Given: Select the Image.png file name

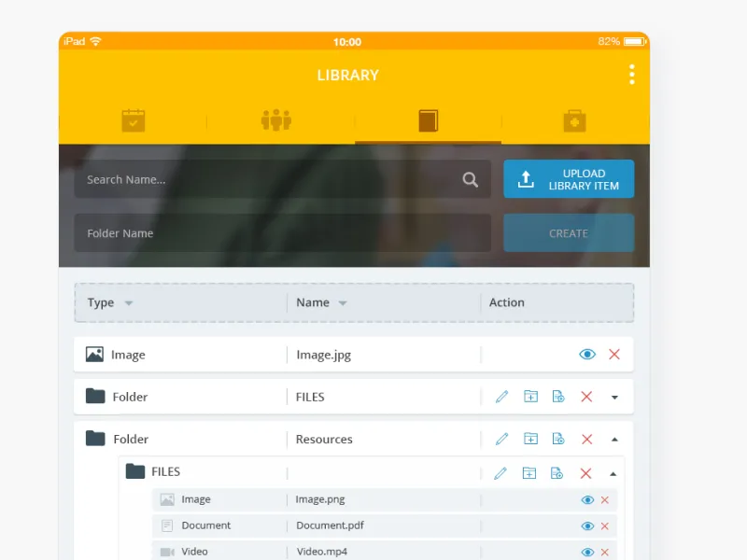Looking at the screenshot, I should pos(320,499).
